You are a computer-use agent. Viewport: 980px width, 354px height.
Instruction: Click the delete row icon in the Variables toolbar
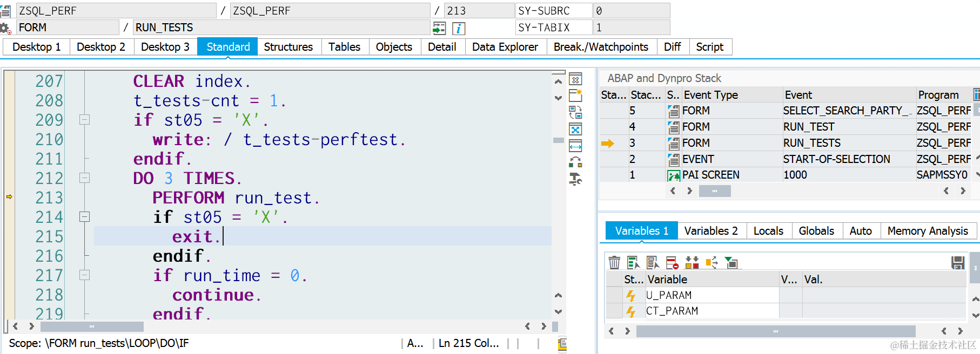point(672,263)
